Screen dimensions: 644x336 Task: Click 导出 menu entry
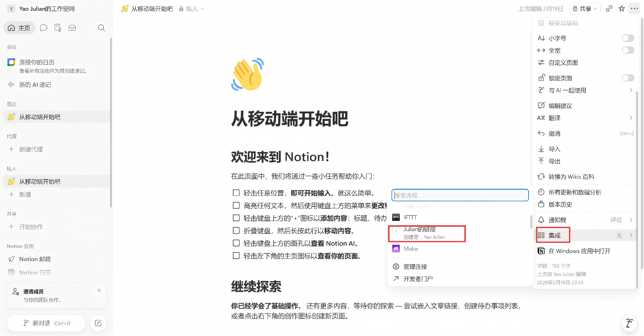click(x=585, y=161)
